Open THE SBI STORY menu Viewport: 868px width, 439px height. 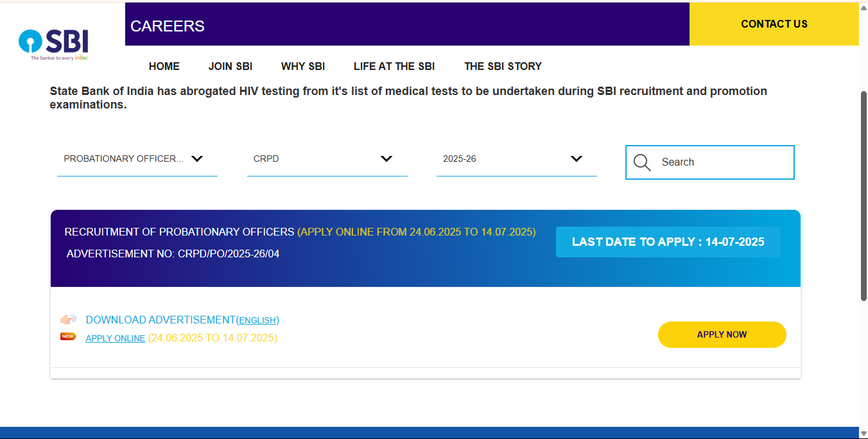[503, 66]
